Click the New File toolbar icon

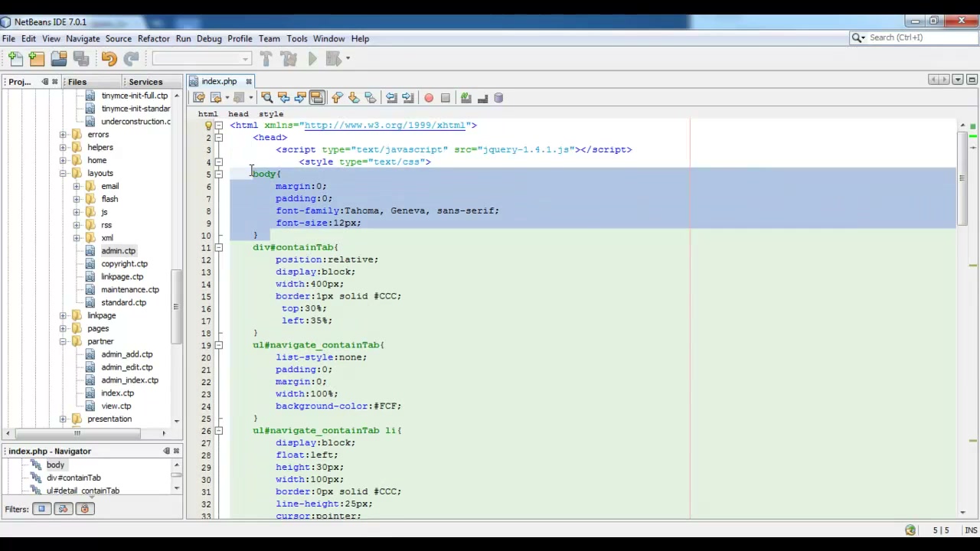[x=15, y=58]
